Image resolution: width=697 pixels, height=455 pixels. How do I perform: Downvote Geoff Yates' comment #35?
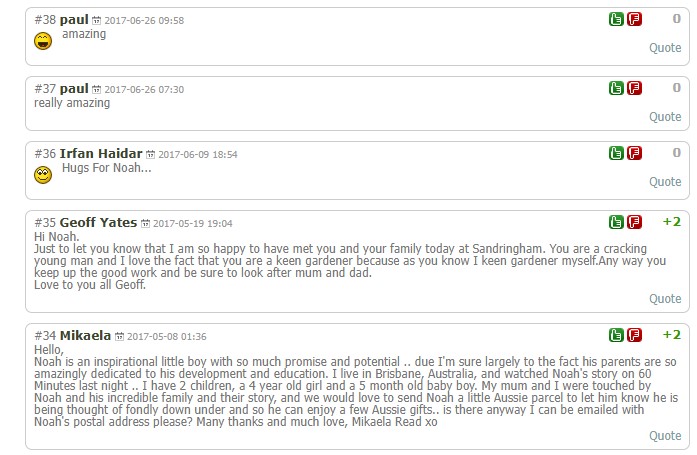(x=634, y=222)
